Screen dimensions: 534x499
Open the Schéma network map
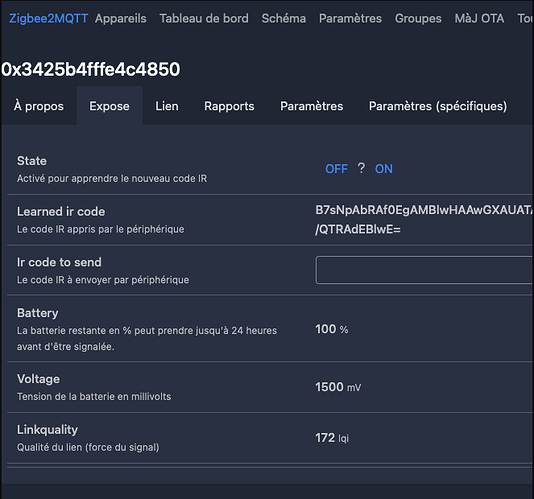coord(284,18)
